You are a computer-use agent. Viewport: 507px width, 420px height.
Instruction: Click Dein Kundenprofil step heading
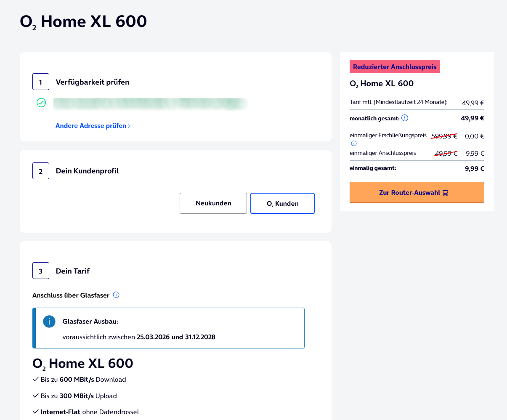(88, 171)
